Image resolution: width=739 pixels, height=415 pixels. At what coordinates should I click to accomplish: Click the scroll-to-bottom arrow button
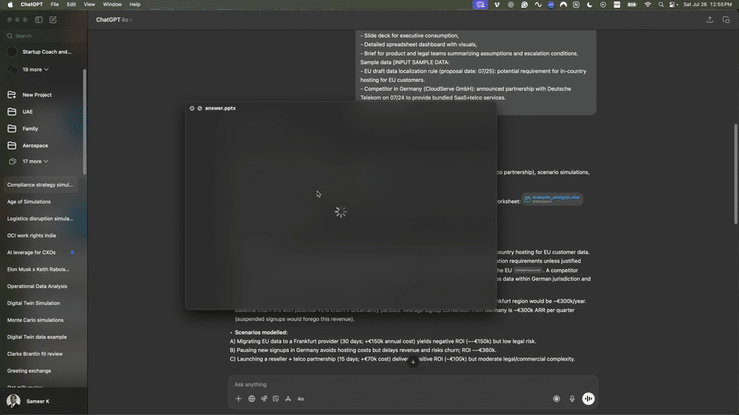413,362
